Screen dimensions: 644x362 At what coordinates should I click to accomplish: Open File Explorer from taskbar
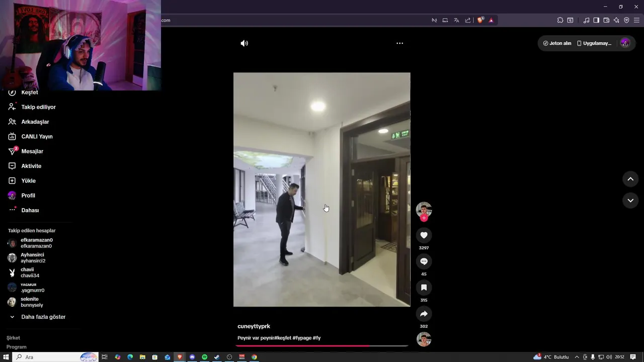(x=142, y=357)
